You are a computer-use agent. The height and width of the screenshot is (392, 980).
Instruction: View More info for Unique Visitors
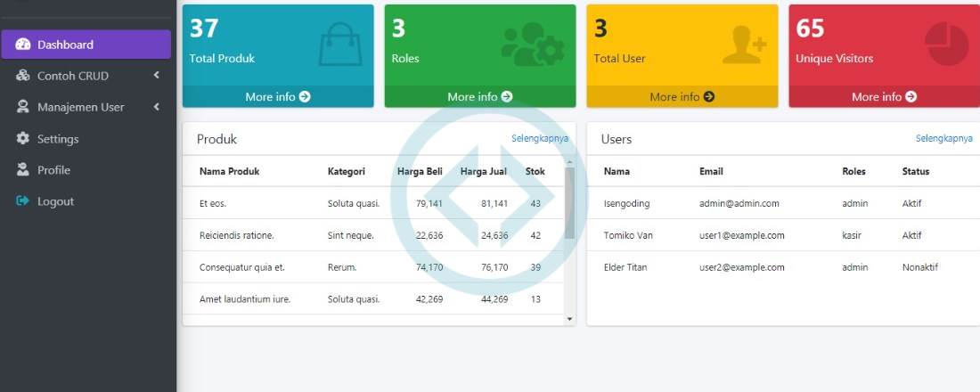[x=884, y=96]
